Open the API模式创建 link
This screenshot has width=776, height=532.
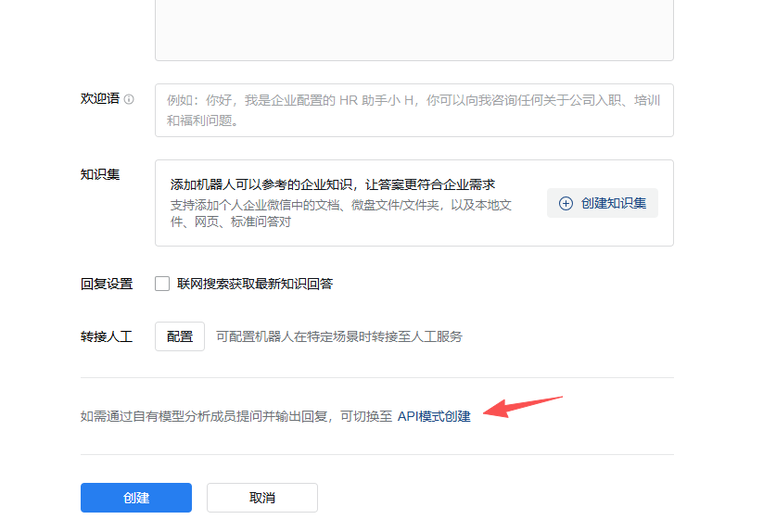pyautogui.click(x=434, y=417)
